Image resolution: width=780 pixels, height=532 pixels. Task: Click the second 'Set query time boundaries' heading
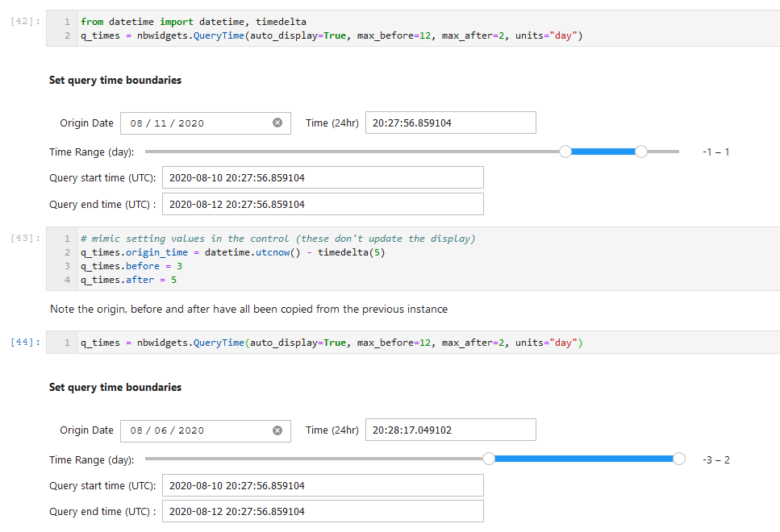pyautogui.click(x=115, y=388)
